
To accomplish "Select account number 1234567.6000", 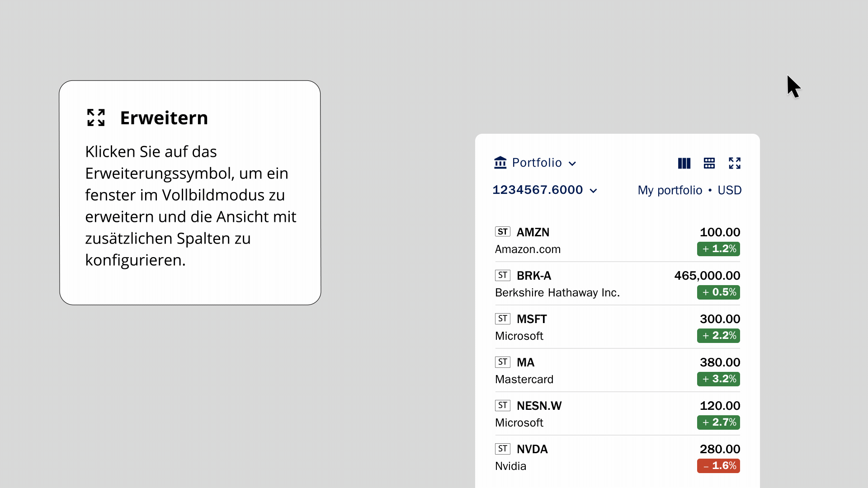I will click(538, 190).
